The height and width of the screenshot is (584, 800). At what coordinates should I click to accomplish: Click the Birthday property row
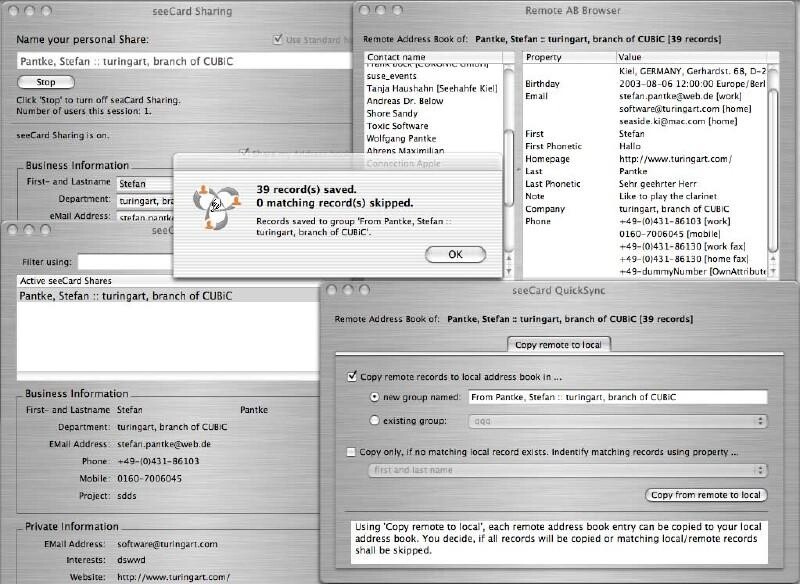[645, 84]
